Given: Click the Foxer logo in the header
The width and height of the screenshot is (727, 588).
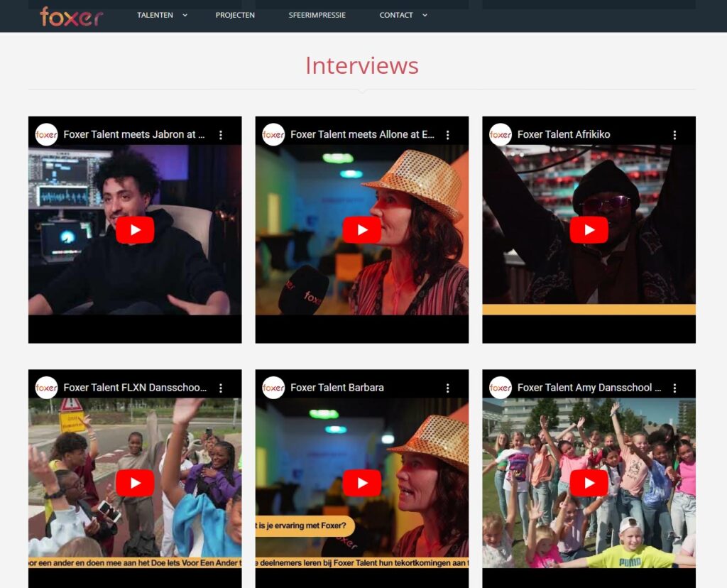Looking at the screenshot, I should [x=72, y=16].
